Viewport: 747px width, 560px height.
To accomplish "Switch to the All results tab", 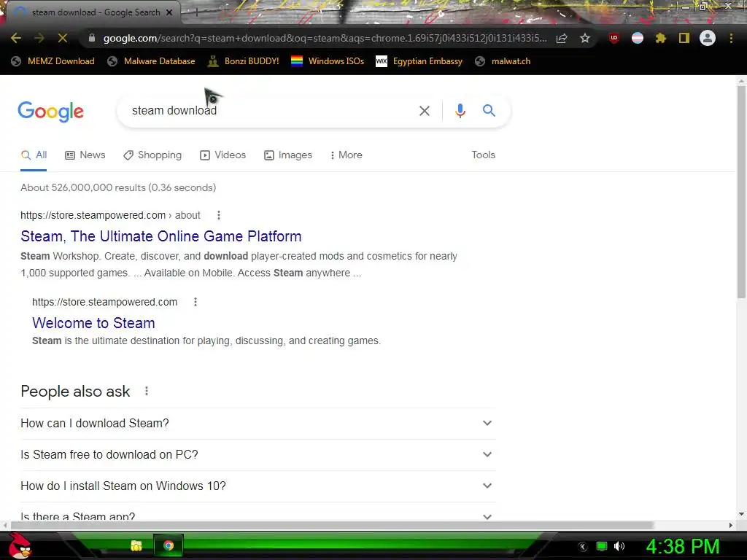I will tap(34, 155).
